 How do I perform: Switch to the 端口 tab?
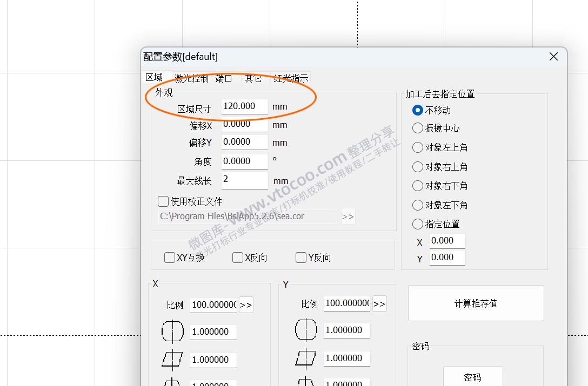(224, 78)
